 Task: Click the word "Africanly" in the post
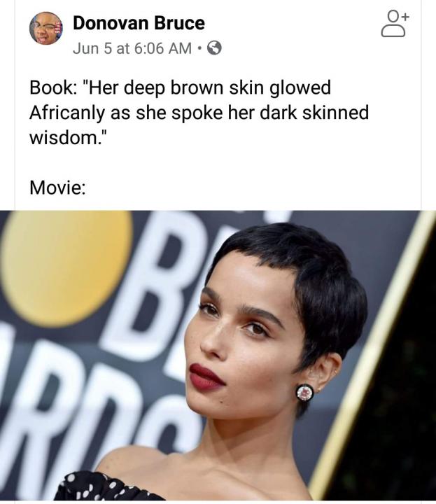pyautogui.click(x=67, y=113)
